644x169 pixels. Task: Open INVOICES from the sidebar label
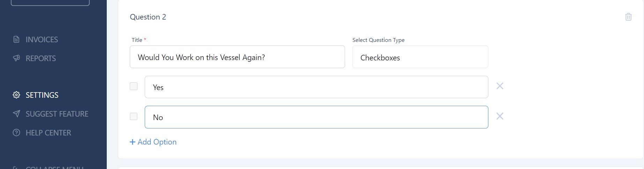click(x=42, y=39)
